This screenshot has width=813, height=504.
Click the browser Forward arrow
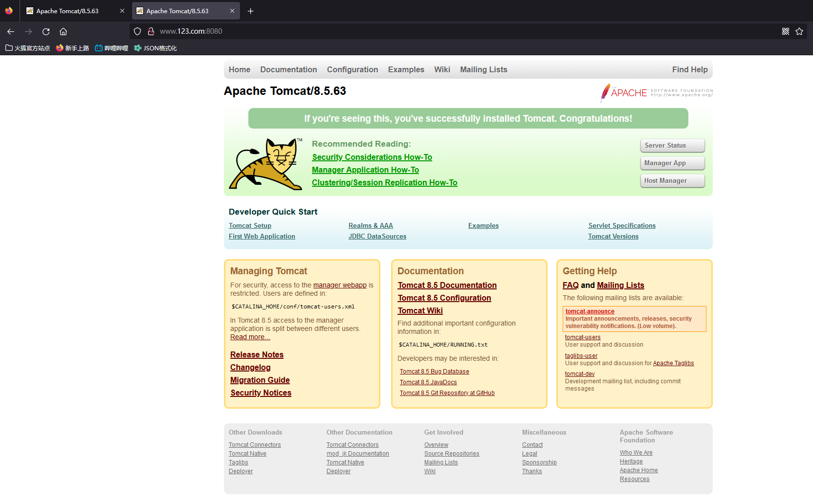[x=28, y=31]
